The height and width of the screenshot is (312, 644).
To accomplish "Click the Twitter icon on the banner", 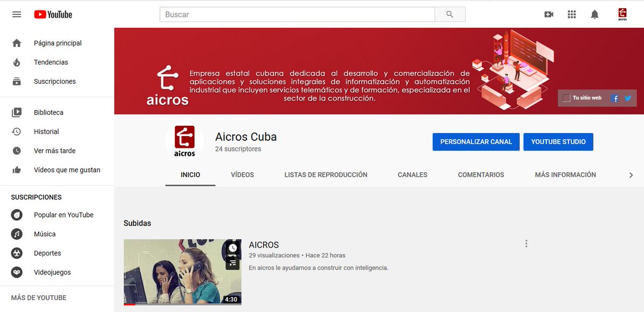I will (627, 98).
